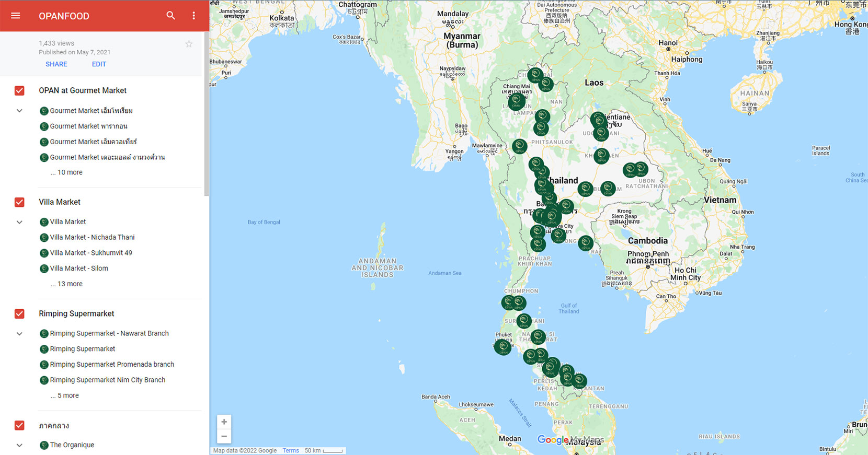Click the OPAN marker near Phuket
The image size is (868, 455).
click(x=503, y=347)
